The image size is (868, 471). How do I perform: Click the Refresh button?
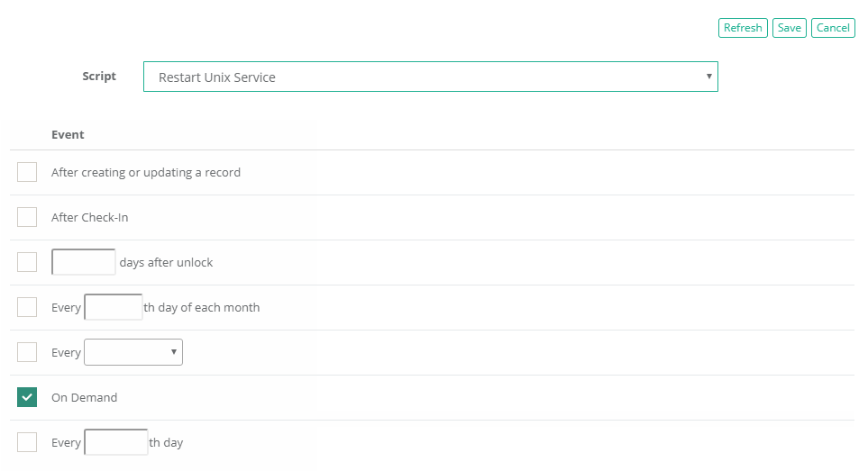743,28
